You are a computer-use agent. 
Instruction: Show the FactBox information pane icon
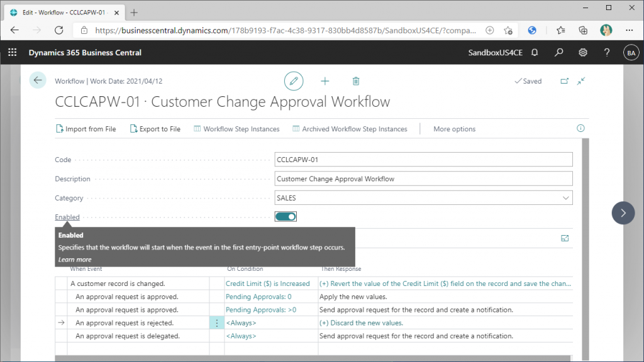pyautogui.click(x=580, y=128)
